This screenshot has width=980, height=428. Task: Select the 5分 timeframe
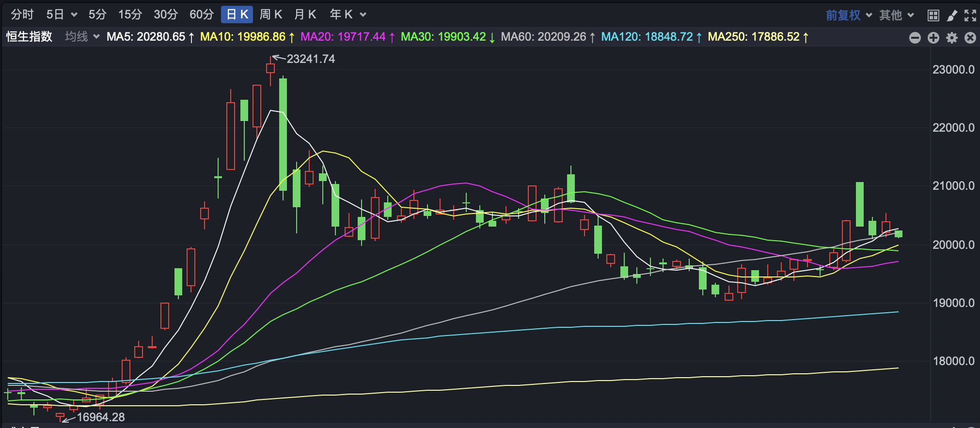pyautogui.click(x=97, y=15)
